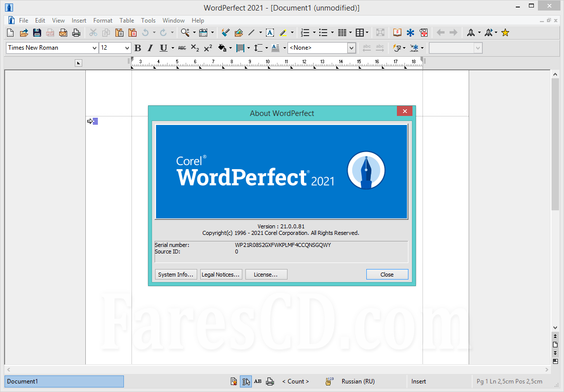Click the Paste Simple red clipboard icon
The image size is (564, 392).
tap(132, 33)
